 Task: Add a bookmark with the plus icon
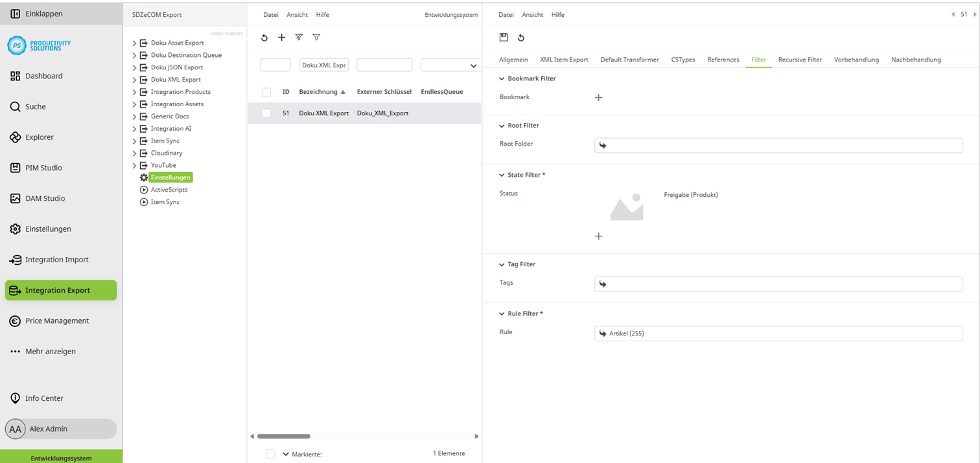pos(598,98)
